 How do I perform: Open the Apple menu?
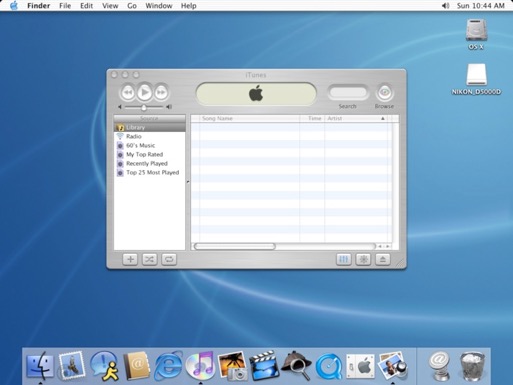click(x=14, y=6)
